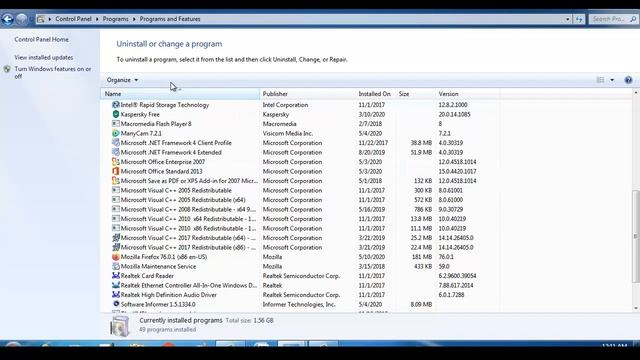Sort by the Version column header
The image size is (640, 360).
pyautogui.click(x=467, y=94)
